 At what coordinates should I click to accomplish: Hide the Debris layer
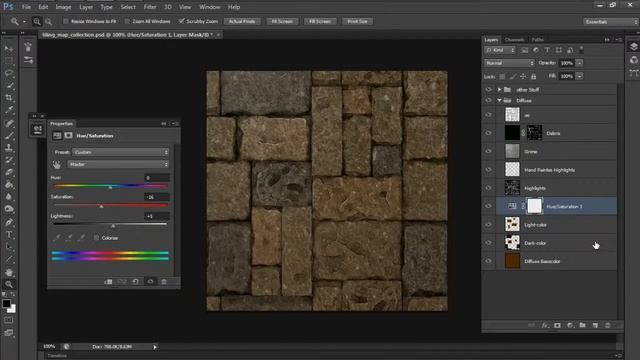[489, 133]
